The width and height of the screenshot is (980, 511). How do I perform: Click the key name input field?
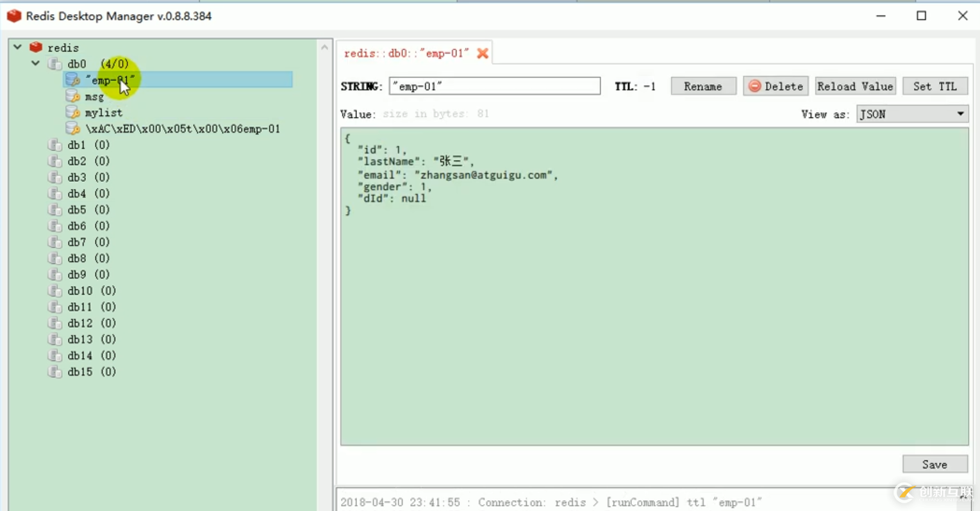coord(494,86)
